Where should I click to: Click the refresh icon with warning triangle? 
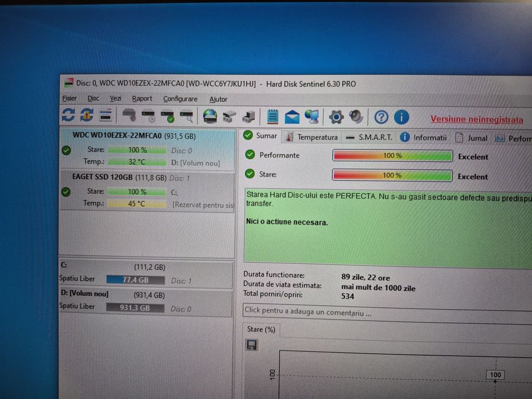87,115
